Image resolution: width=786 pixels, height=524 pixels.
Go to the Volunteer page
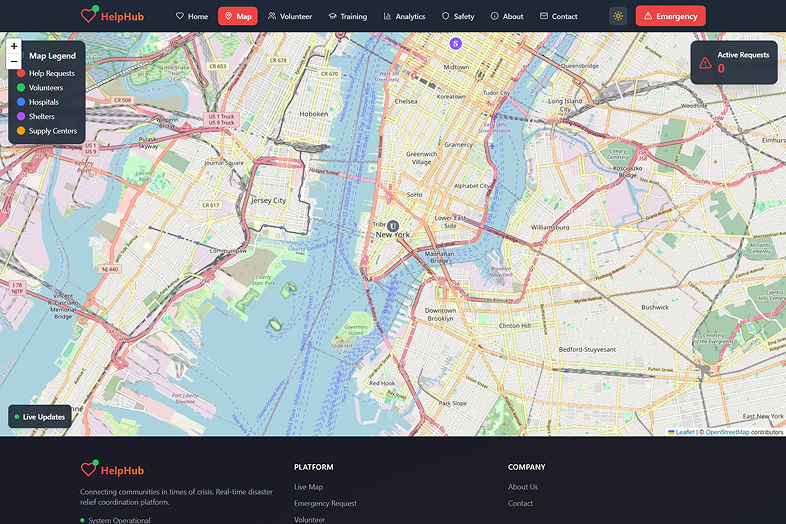pyautogui.click(x=290, y=16)
